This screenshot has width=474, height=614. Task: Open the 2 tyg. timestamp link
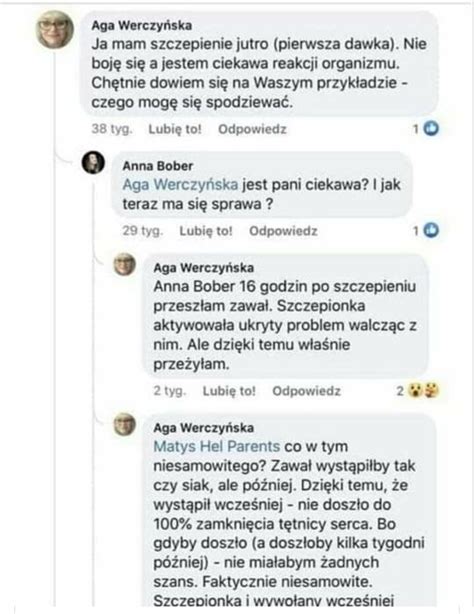pos(170,390)
